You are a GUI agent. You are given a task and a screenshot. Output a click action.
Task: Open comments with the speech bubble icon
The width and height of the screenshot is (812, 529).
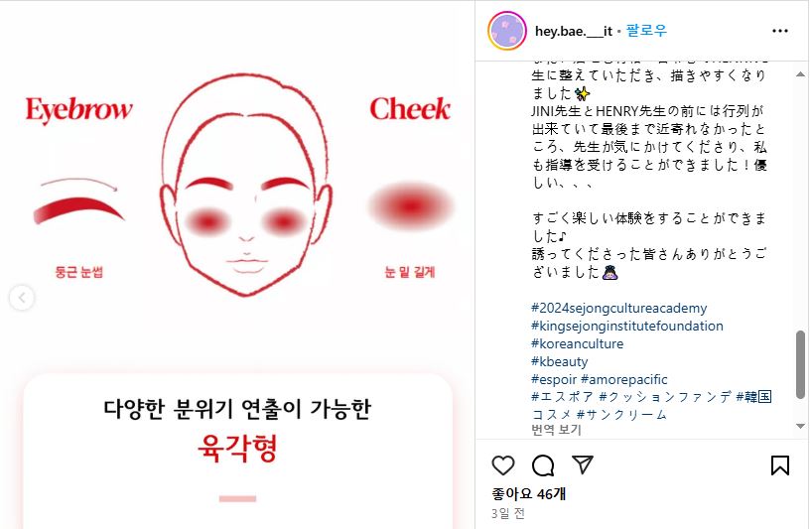click(543, 465)
